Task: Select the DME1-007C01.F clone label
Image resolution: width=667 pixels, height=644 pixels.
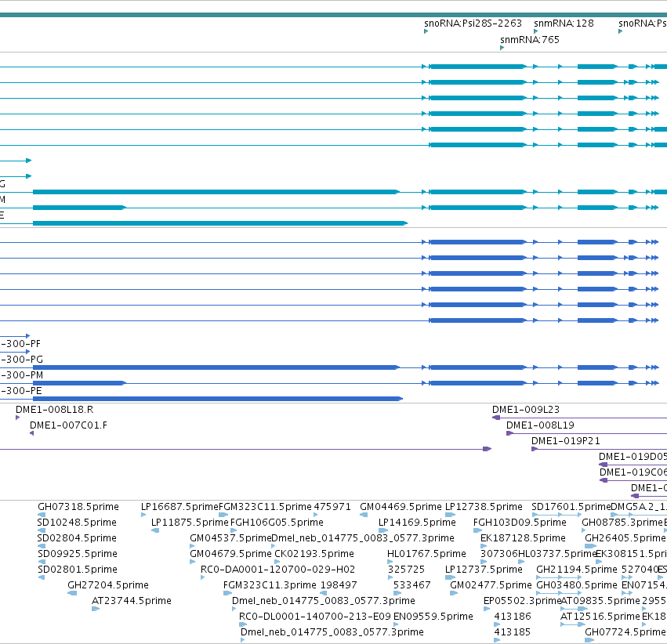Action: click(x=68, y=425)
